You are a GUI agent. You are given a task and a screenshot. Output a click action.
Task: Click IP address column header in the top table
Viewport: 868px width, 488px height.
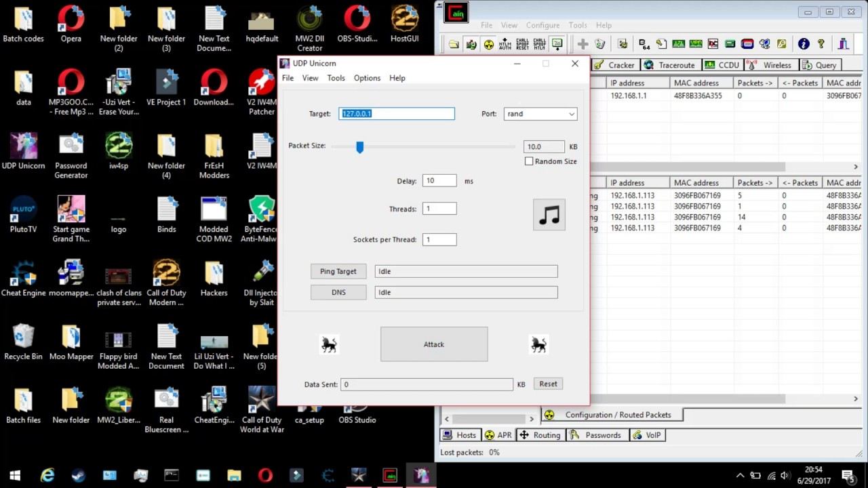[637, 83]
